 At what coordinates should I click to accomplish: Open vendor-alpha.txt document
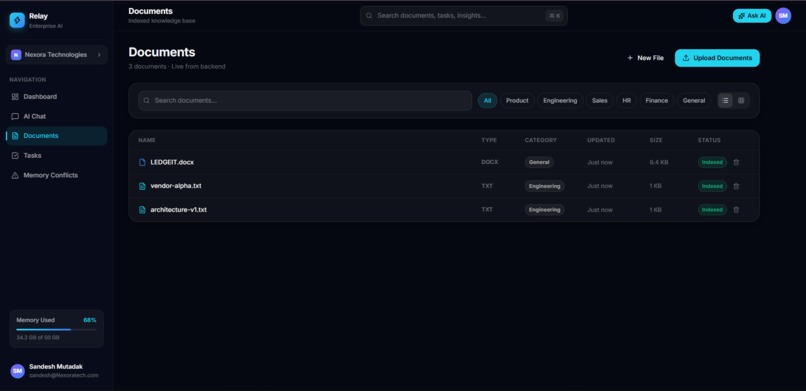pos(176,186)
